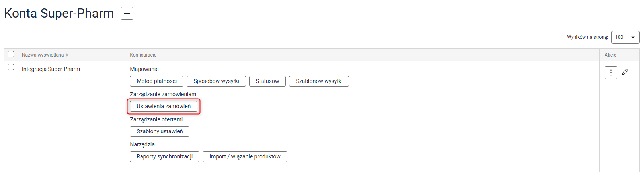Click the sort arrows beside Nazwa wyświetlana
Viewport: 644px width, 176px height.
tap(67, 55)
